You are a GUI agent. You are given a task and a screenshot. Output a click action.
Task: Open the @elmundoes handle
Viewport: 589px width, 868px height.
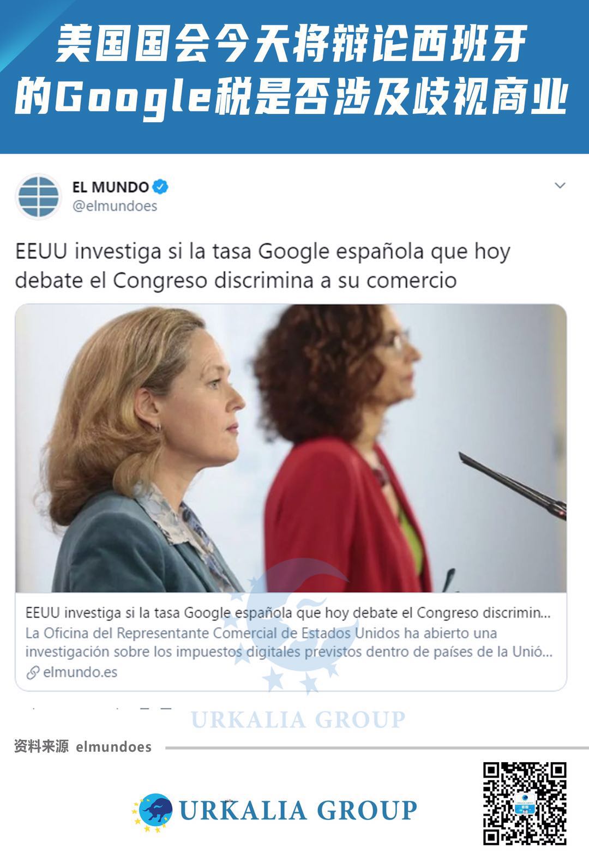[x=115, y=206]
